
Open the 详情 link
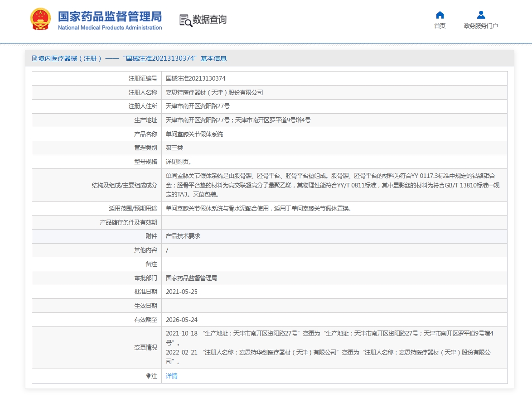tap(171, 376)
